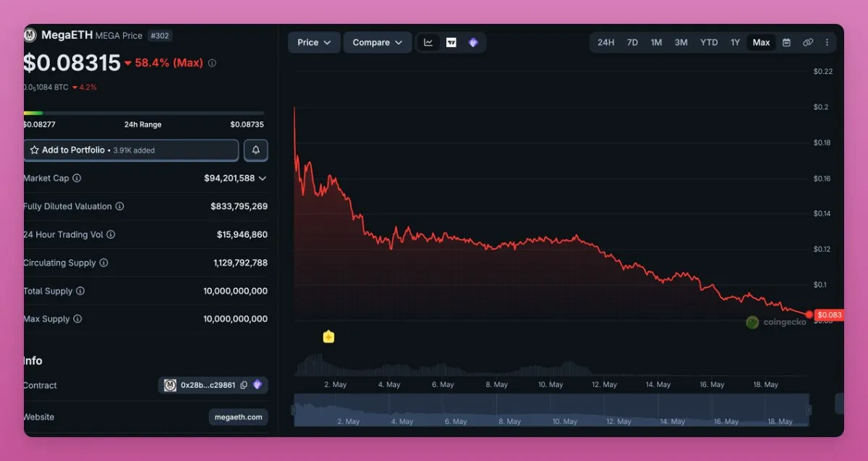Screen dimensions: 868x461
Task: Click left handle of chart range navigator
Action: click(294, 410)
